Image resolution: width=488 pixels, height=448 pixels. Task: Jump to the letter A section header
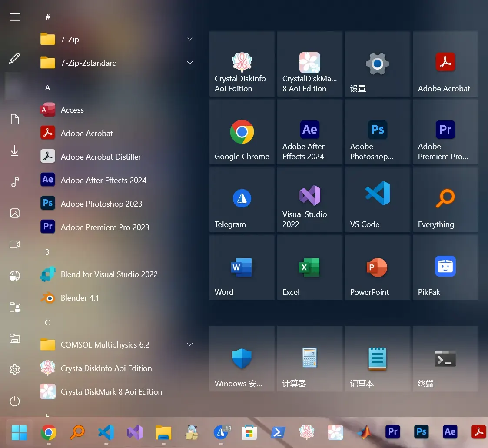coord(48,88)
